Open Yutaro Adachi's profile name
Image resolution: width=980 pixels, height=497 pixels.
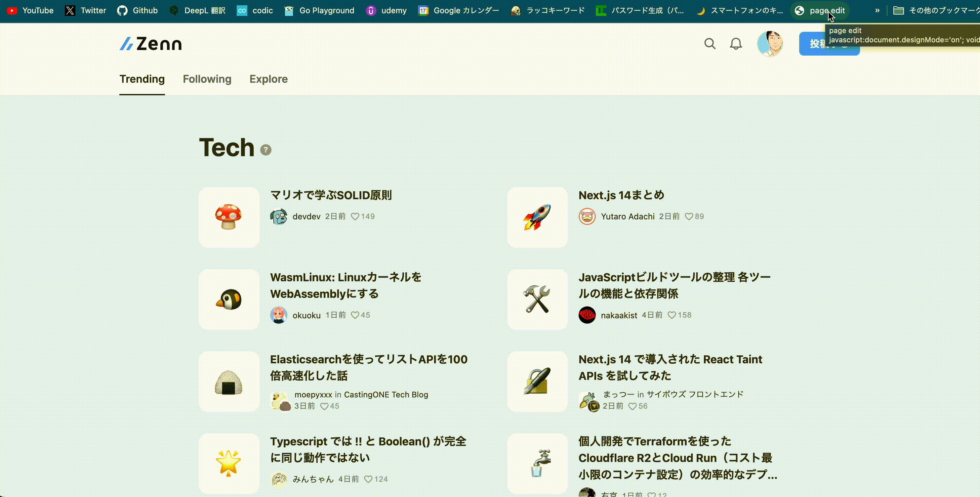pos(628,216)
